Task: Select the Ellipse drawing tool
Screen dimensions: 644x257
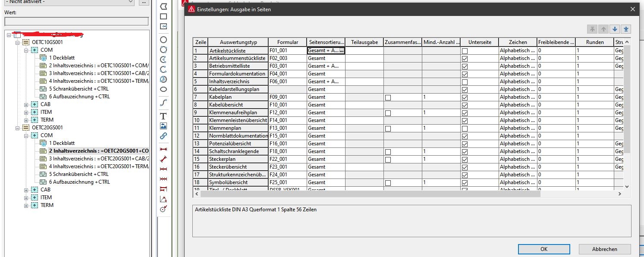Action: pyautogui.click(x=163, y=89)
